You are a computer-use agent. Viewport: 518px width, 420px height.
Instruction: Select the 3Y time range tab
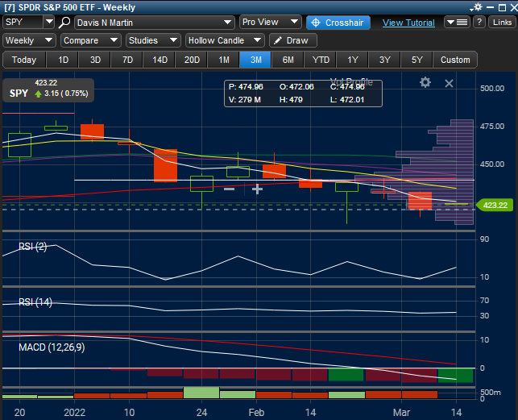(x=385, y=60)
